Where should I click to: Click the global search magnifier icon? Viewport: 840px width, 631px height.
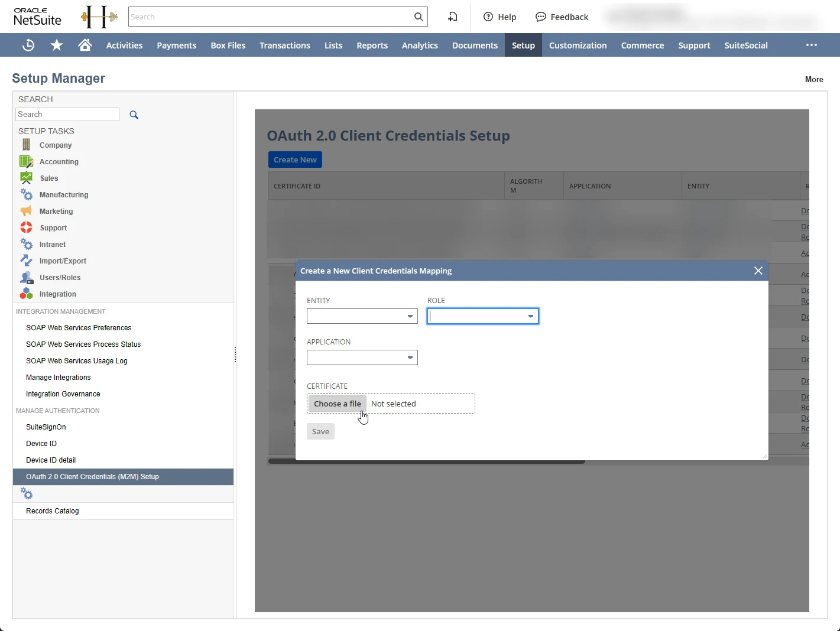click(x=419, y=17)
